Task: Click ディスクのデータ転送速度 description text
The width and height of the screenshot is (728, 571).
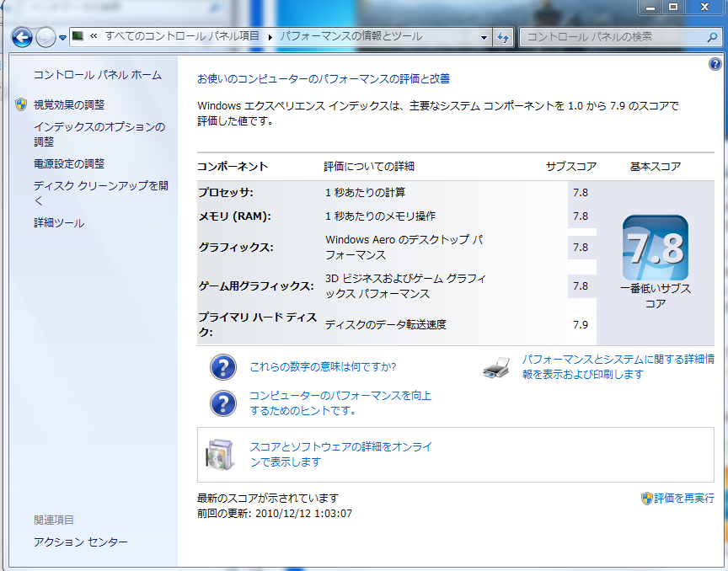Action: (x=386, y=324)
